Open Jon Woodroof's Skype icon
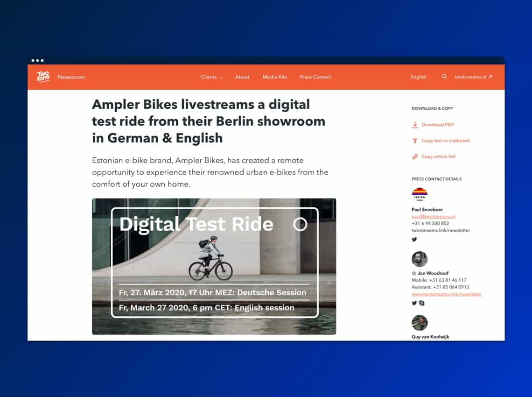The image size is (532, 397). click(422, 303)
